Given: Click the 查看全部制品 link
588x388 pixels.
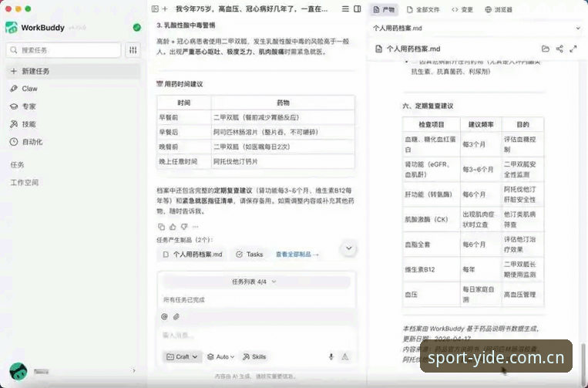Looking at the screenshot, I should [297, 255].
